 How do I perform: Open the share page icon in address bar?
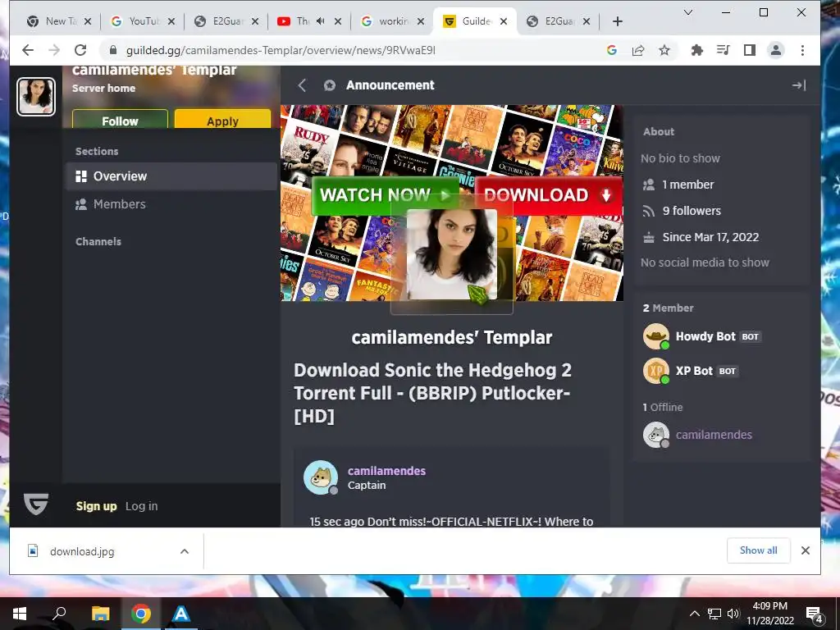pos(638,50)
